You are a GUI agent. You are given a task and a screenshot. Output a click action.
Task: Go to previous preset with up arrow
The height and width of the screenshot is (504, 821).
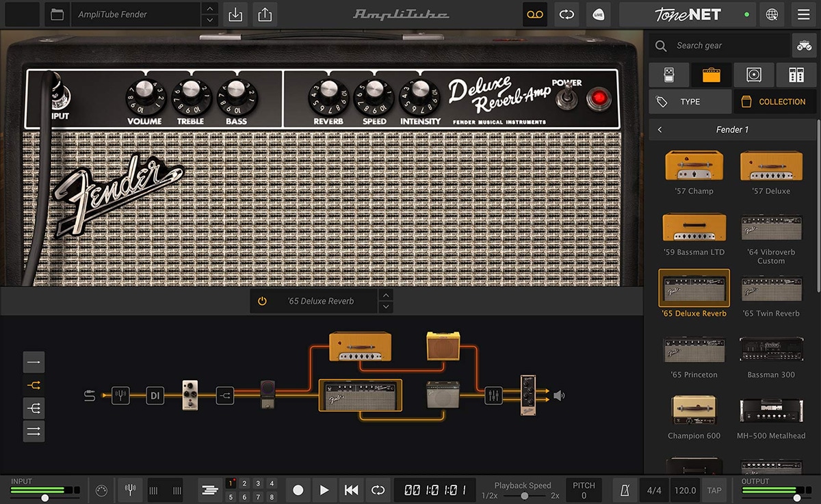click(210, 9)
